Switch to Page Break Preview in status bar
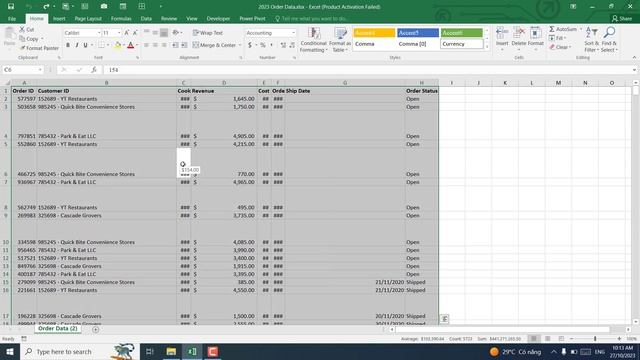The width and height of the screenshot is (640, 360). (561, 338)
